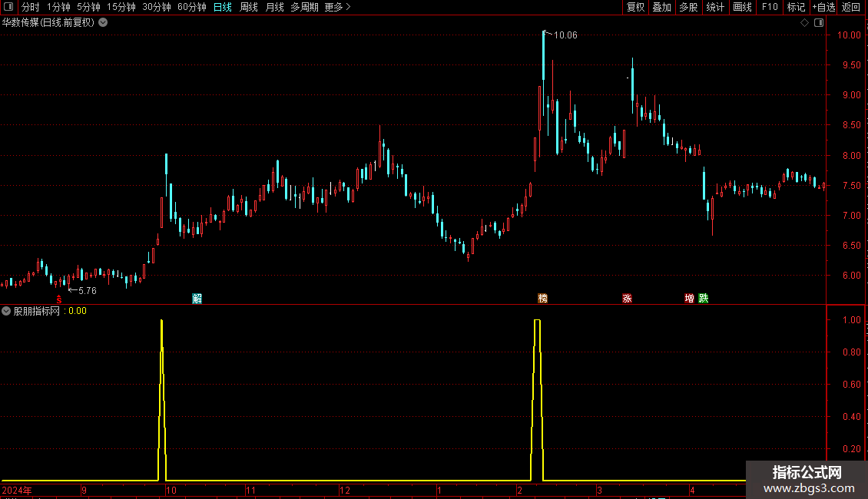Click the month 3 marker on the time axis
Viewport: 868px width, 499px height.
tap(599, 491)
